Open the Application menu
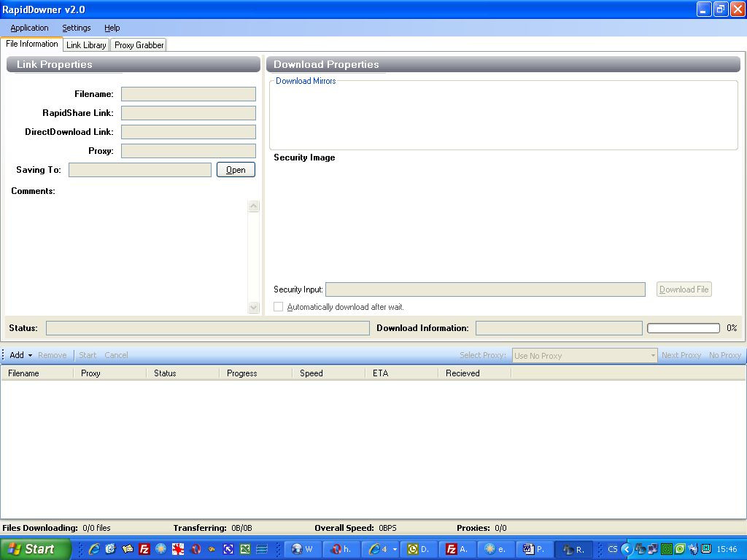 (x=29, y=28)
